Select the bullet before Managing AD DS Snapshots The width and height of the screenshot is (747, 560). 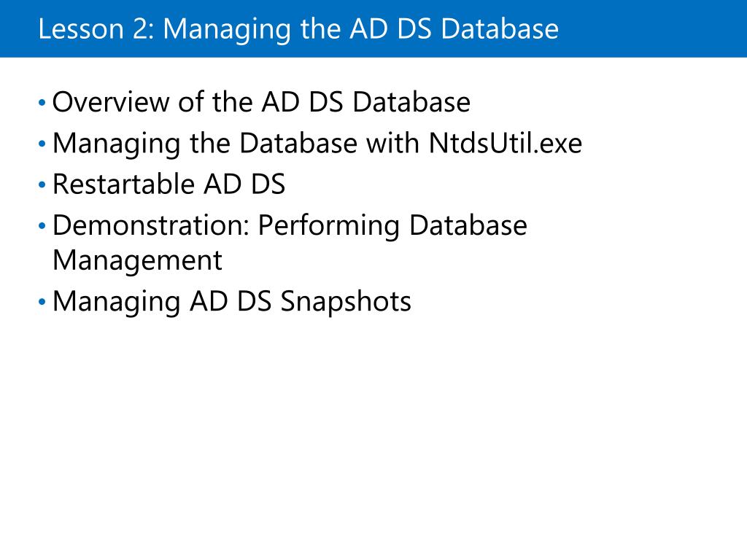click(x=42, y=301)
